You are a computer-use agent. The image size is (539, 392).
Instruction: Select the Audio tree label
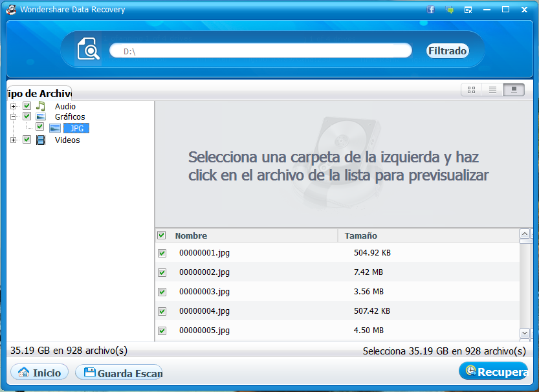(65, 107)
